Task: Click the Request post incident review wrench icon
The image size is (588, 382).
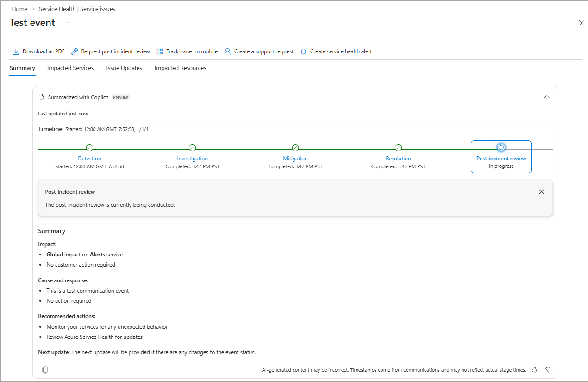Action: 75,51
